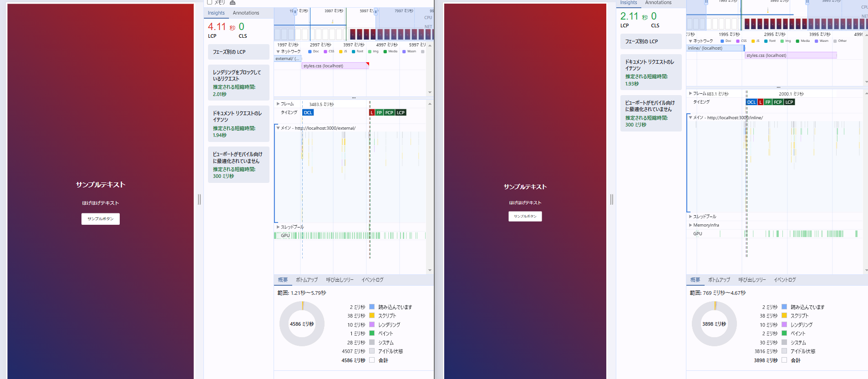Click flame chart scroll-down arrow, external trace
Screen dimensions: 868x379
point(430,270)
